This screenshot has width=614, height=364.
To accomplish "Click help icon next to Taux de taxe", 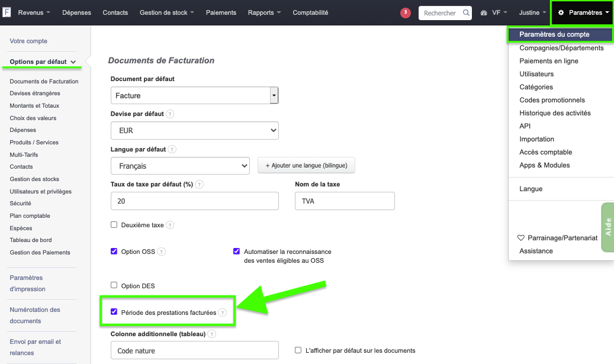I will 200,185.
